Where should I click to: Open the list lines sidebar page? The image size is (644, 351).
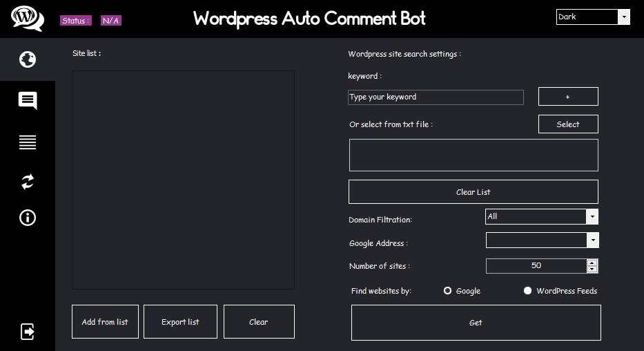click(28, 142)
